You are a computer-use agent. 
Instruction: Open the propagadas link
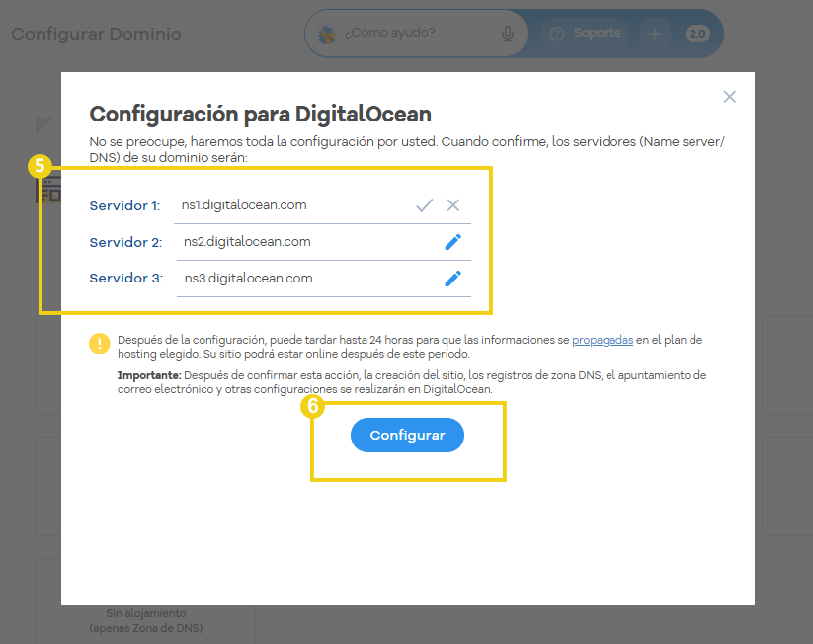point(603,340)
